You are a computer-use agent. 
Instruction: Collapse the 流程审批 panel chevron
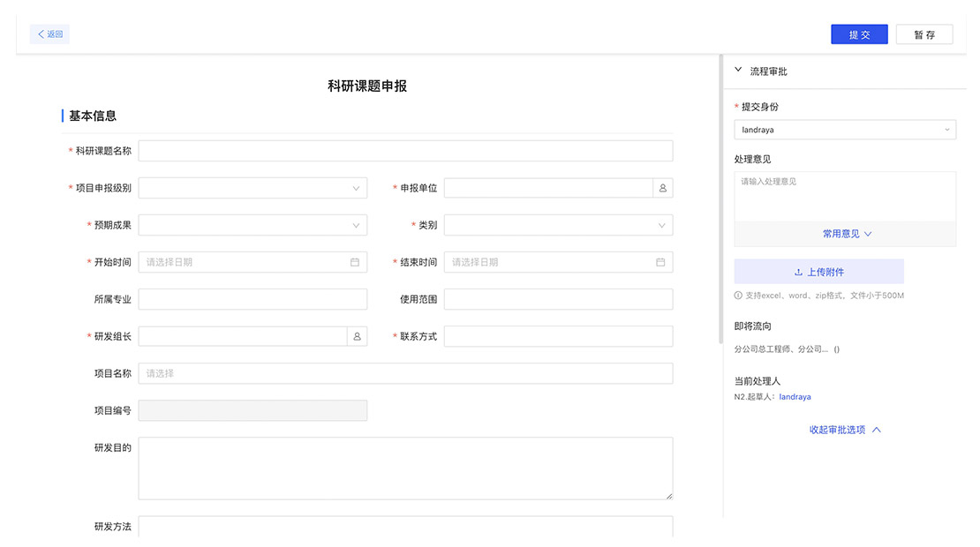click(738, 71)
